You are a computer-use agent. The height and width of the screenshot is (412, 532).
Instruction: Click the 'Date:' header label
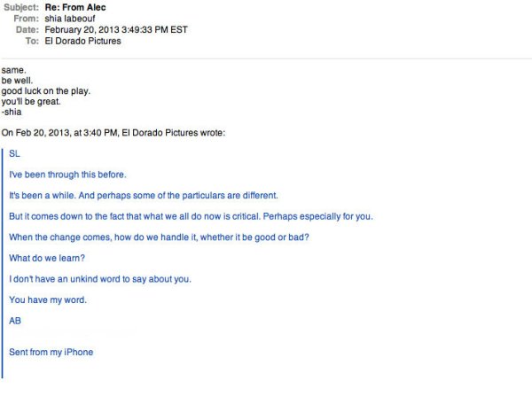click(x=27, y=29)
